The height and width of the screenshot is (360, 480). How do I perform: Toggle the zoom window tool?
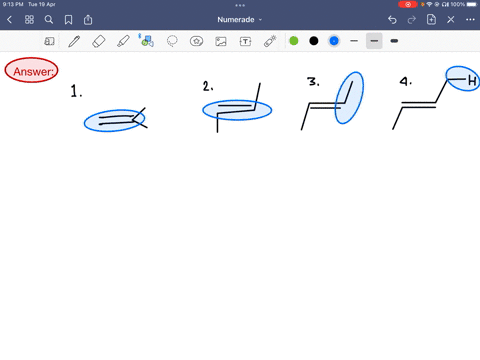(x=49, y=41)
